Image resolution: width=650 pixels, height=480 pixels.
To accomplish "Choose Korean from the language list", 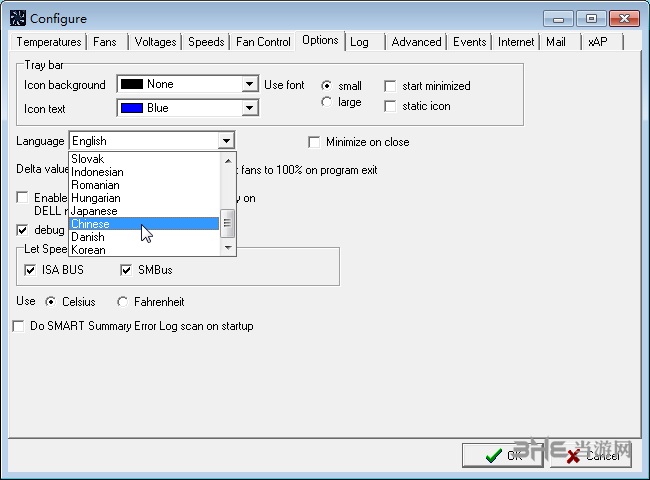I will pyautogui.click(x=144, y=250).
